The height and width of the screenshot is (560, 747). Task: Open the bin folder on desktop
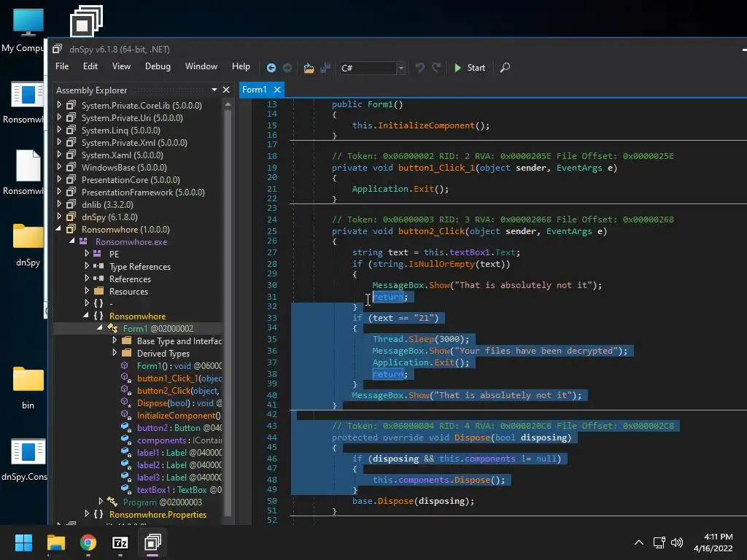28,388
